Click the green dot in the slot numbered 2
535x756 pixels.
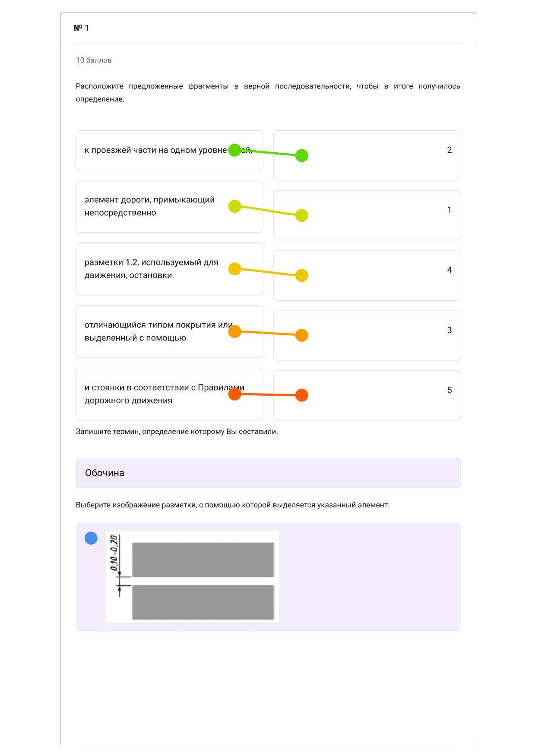point(302,155)
